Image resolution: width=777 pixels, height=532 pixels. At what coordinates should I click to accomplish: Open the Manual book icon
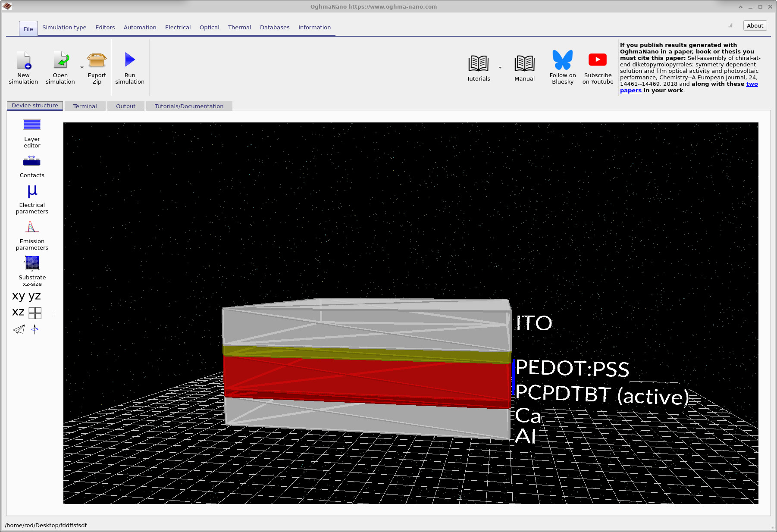524,64
